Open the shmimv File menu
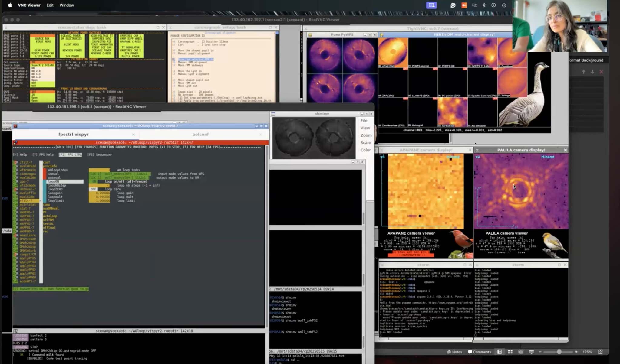Image resolution: width=620 pixels, height=364 pixels. click(364, 120)
